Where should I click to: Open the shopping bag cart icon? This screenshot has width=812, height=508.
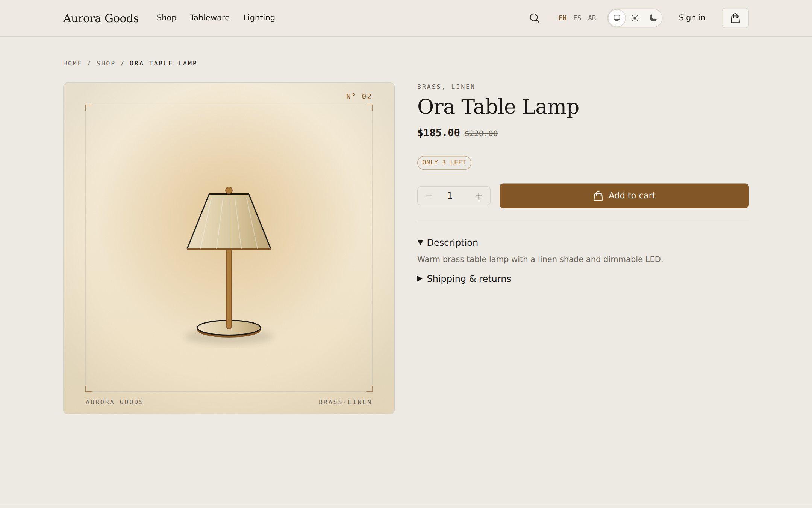point(735,18)
